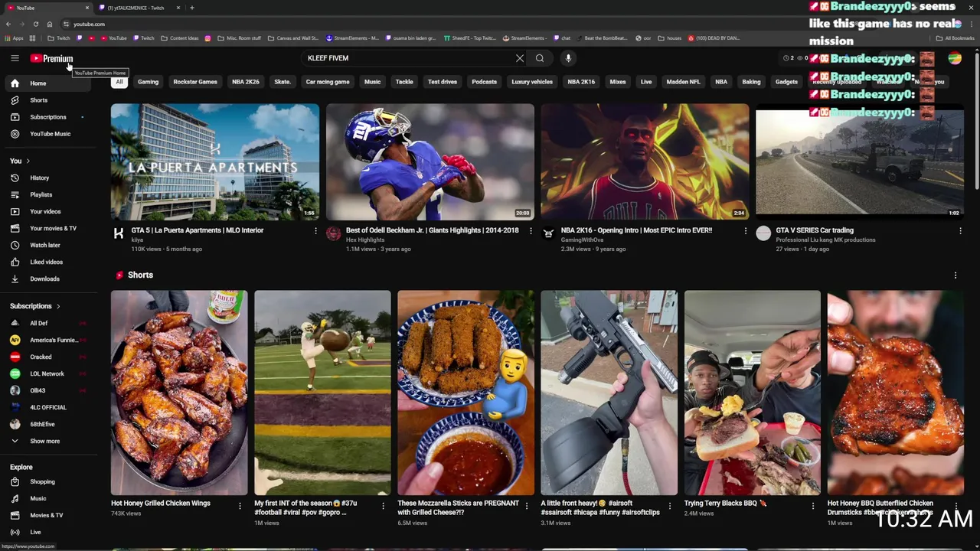Open options for Hot Honey Chicken Wings short
Screen dimensions: 980x551
(240, 506)
